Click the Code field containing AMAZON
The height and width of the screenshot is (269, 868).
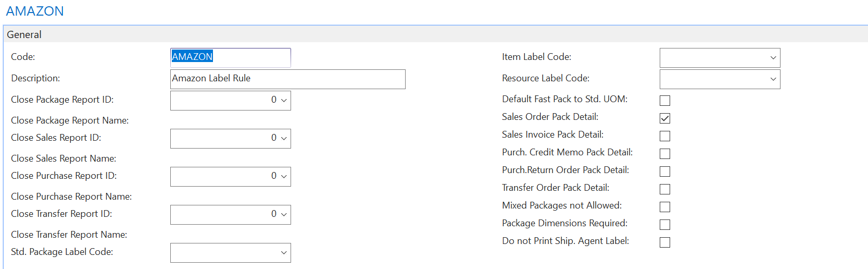230,57
